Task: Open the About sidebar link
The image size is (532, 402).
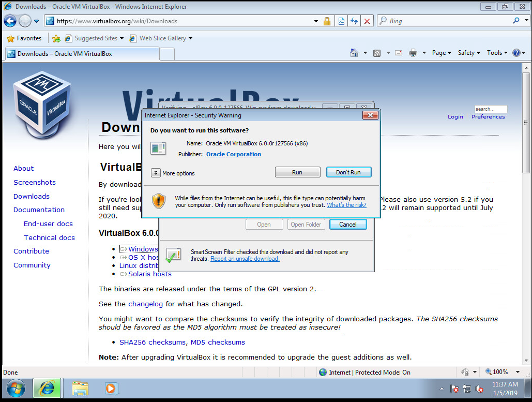Action: point(23,169)
